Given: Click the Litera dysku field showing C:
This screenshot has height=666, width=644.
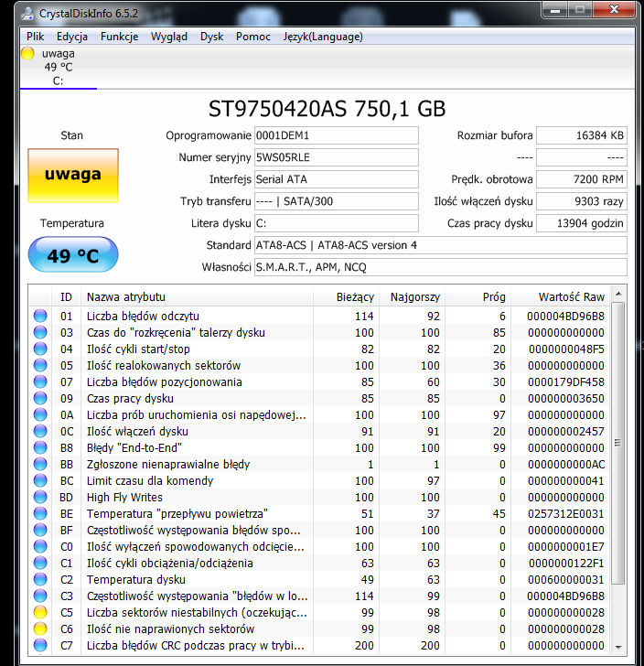Looking at the screenshot, I should [337, 223].
